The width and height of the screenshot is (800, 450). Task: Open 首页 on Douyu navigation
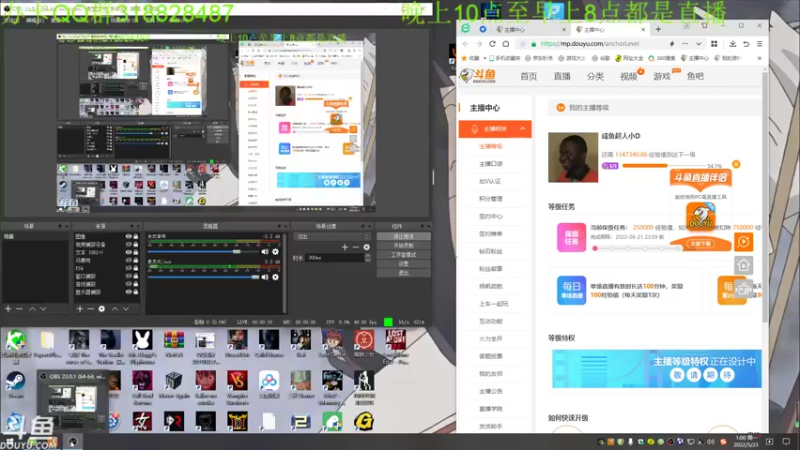point(529,77)
